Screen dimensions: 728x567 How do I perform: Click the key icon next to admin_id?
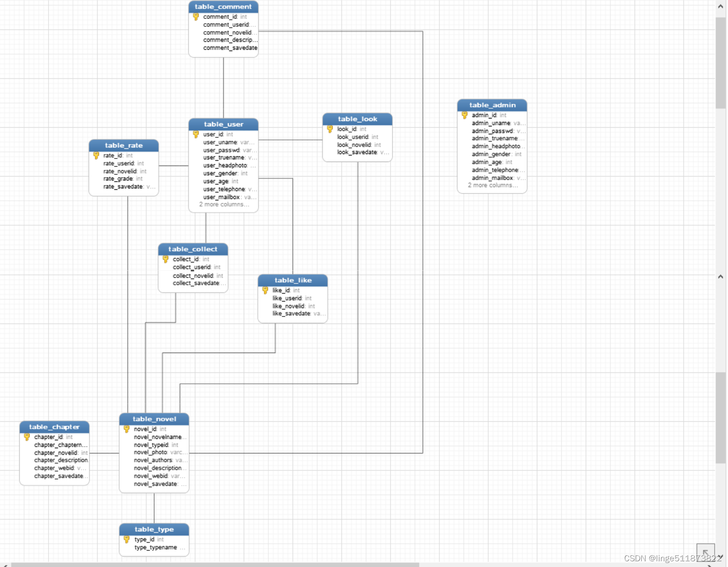point(465,115)
